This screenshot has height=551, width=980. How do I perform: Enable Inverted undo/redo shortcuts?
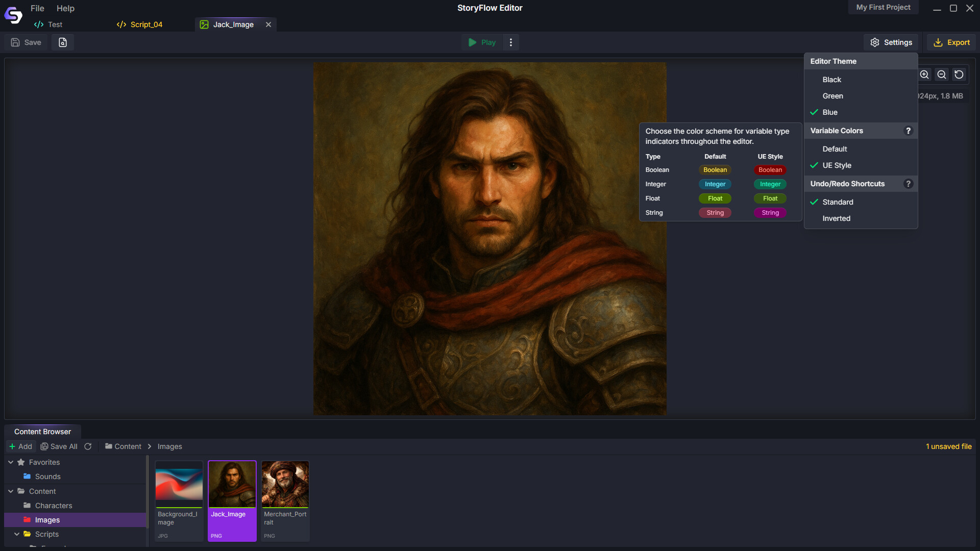click(837, 218)
